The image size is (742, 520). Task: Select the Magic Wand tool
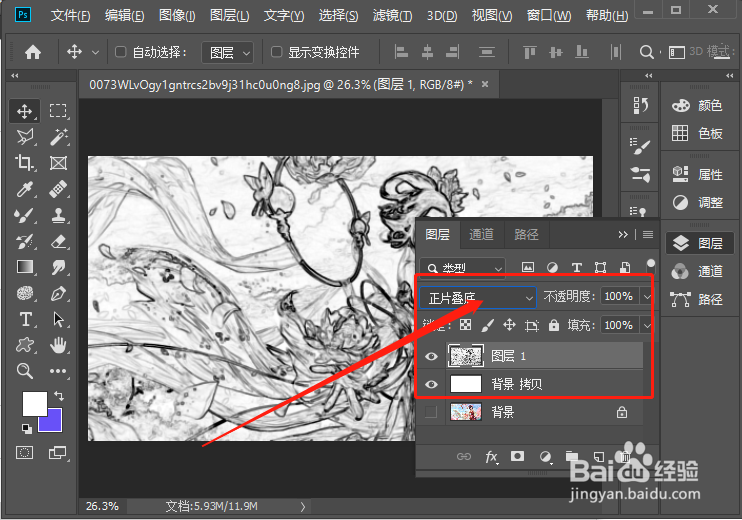coord(58,137)
